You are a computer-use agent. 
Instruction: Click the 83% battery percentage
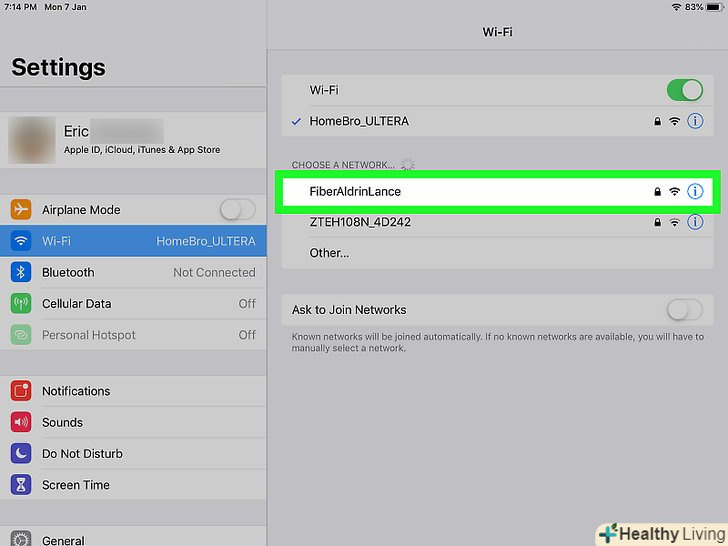[x=694, y=7]
